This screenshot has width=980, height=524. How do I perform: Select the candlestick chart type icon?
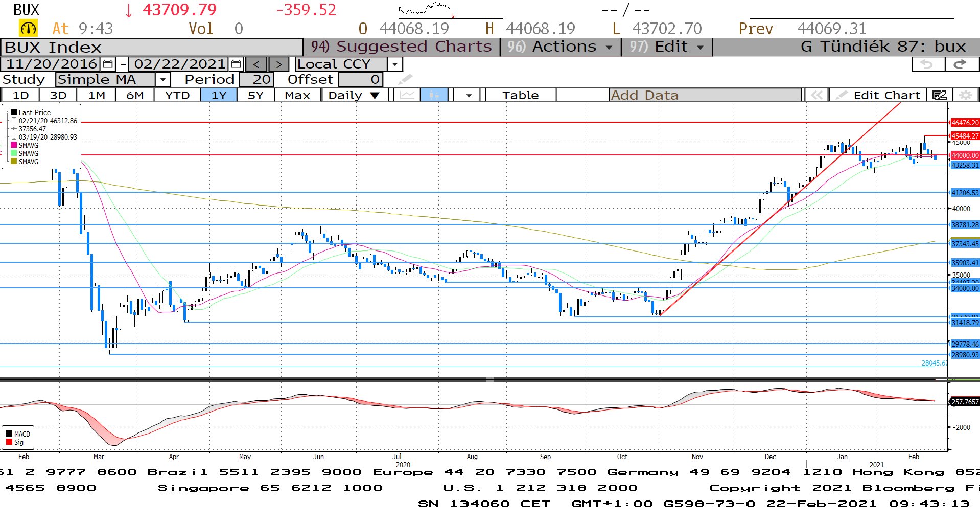coord(434,95)
